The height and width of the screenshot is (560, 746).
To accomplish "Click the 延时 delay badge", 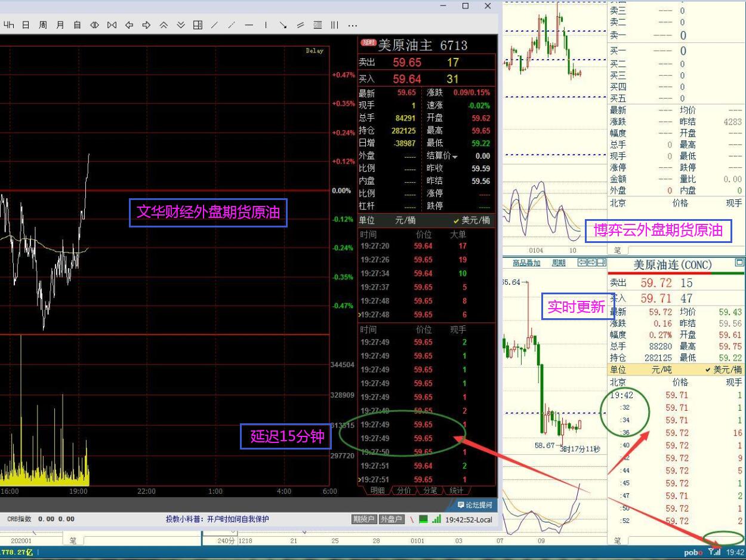I will click(368, 42).
